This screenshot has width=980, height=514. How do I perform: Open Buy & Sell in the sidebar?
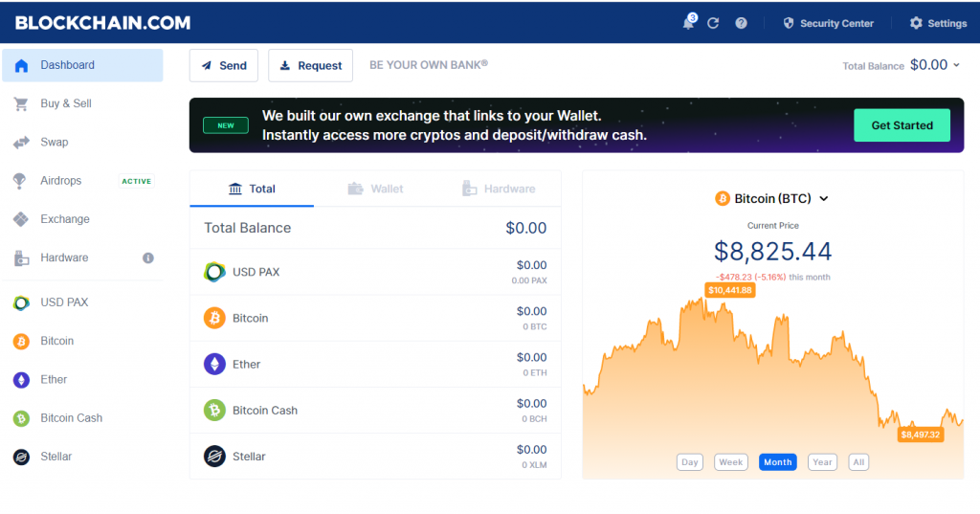(66, 103)
